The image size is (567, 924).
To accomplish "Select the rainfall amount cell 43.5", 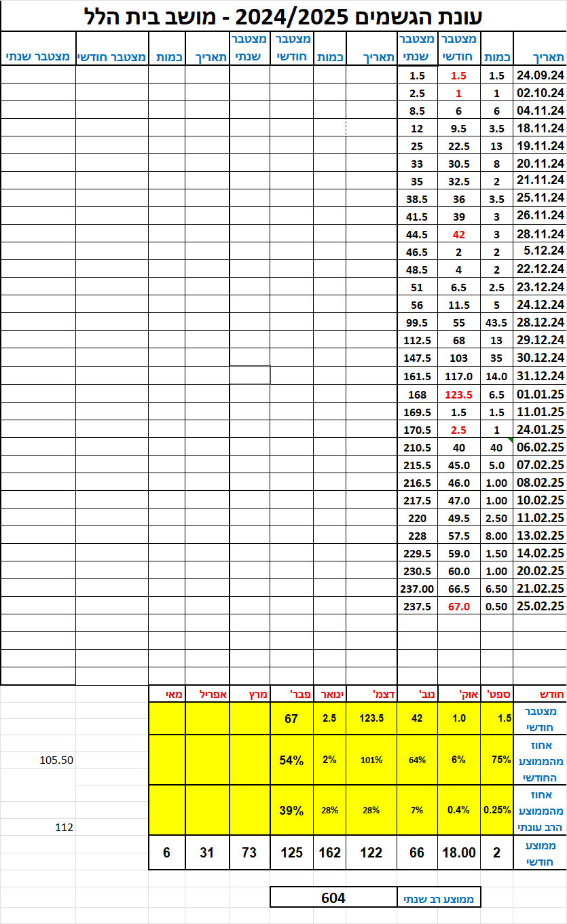I will (x=497, y=322).
